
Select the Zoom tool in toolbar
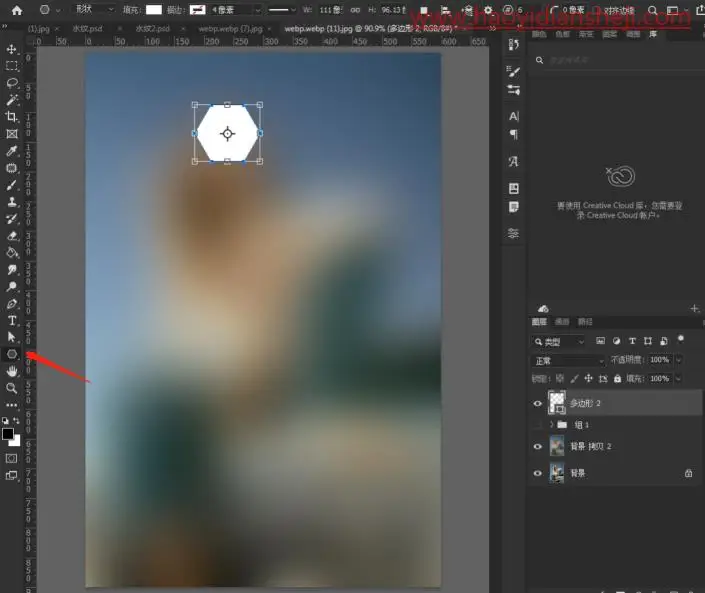click(12, 388)
